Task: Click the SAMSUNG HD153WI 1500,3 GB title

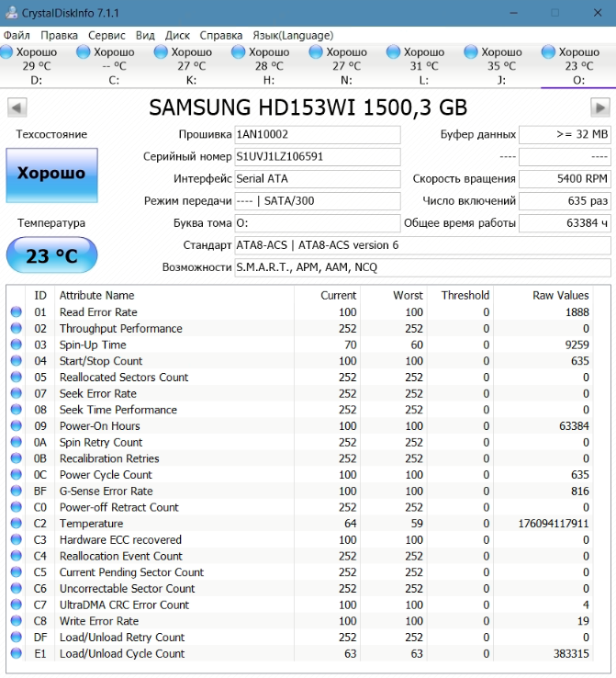Action: point(308,107)
